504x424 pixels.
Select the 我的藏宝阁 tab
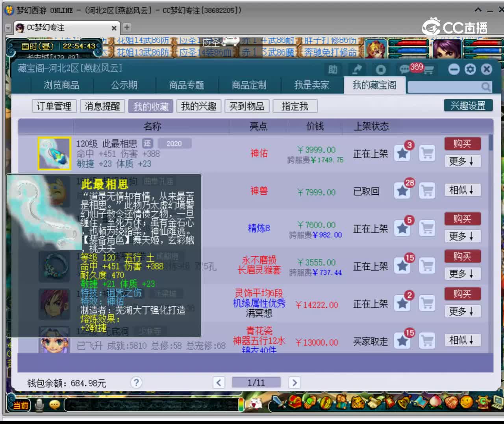[x=374, y=85]
